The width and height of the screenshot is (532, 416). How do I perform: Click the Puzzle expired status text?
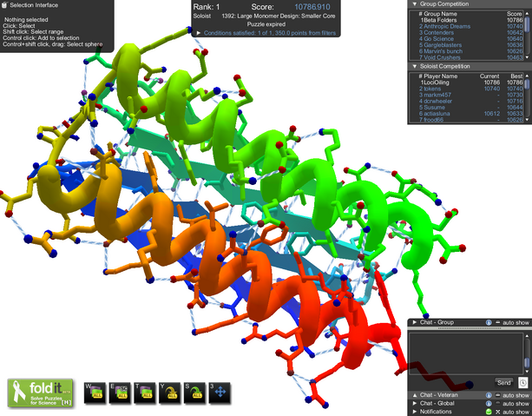[266, 24]
